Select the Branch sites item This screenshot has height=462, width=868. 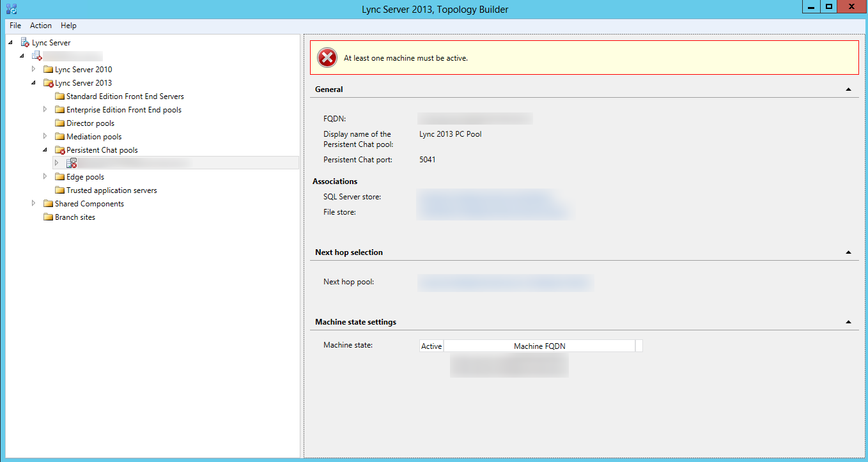(x=75, y=217)
